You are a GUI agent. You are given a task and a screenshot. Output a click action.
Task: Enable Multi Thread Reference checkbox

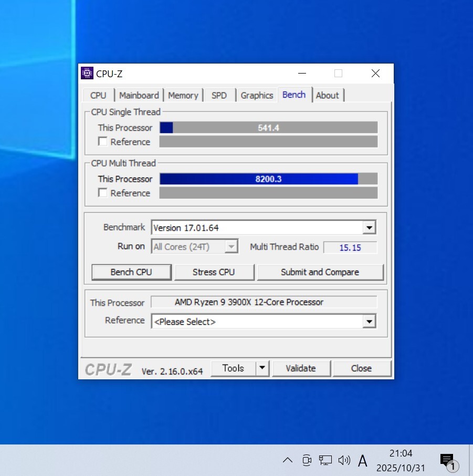pyautogui.click(x=103, y=193)
